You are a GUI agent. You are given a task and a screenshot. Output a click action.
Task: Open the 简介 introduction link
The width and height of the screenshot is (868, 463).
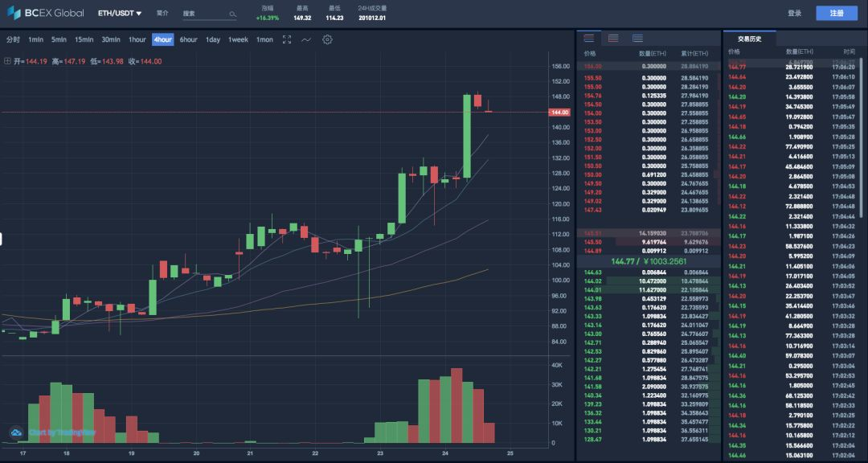(x=162, y=14)
